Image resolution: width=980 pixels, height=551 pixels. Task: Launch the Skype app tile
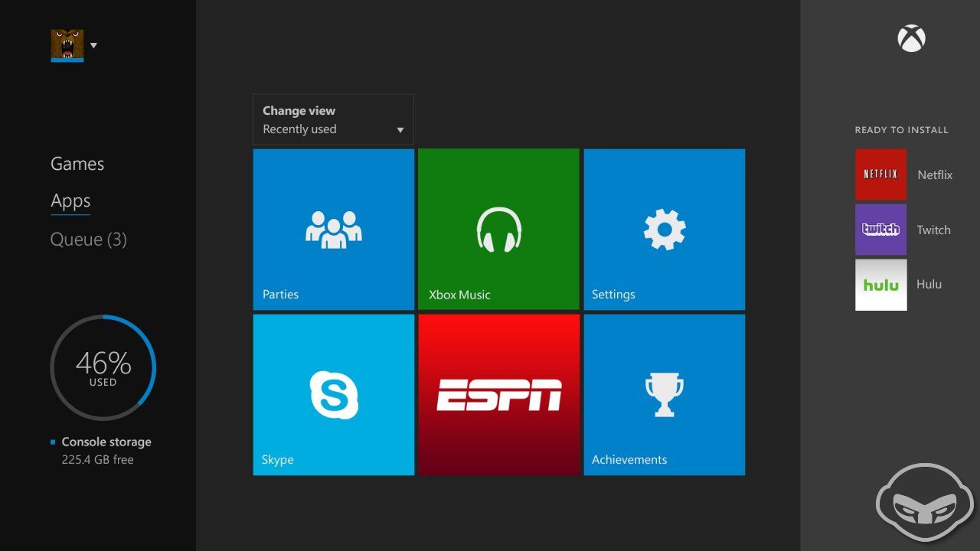coord(333,395)
